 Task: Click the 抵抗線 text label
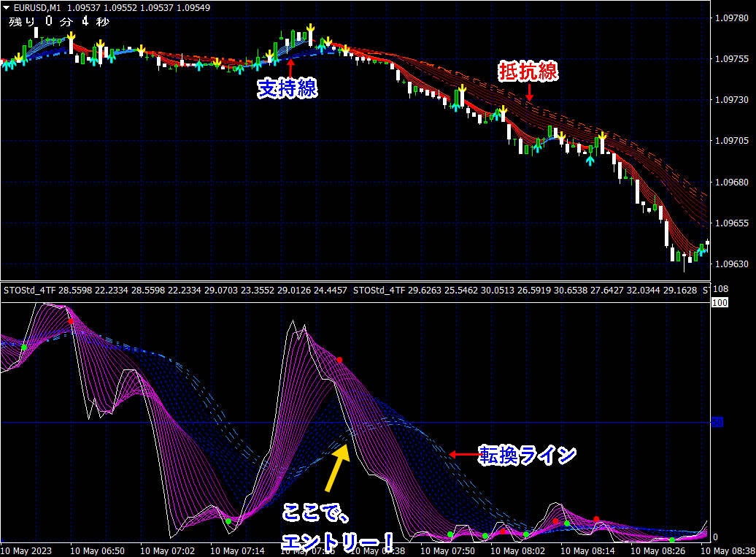[528, 71]
